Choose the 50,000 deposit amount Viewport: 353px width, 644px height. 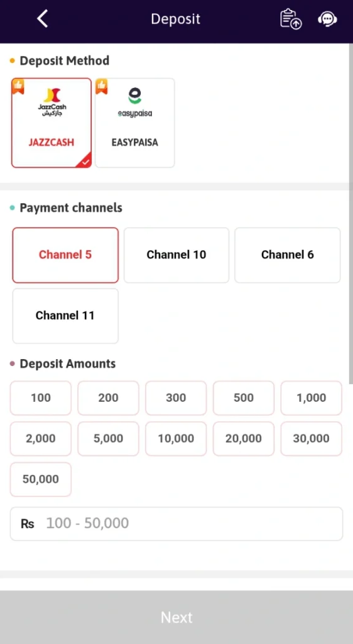[41, 479]
